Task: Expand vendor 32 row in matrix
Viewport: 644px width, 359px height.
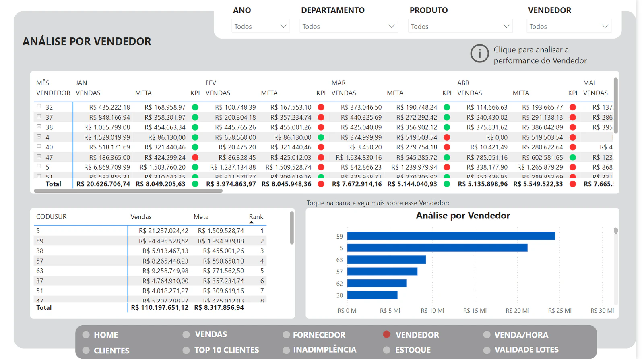Action: coord(39,106)
